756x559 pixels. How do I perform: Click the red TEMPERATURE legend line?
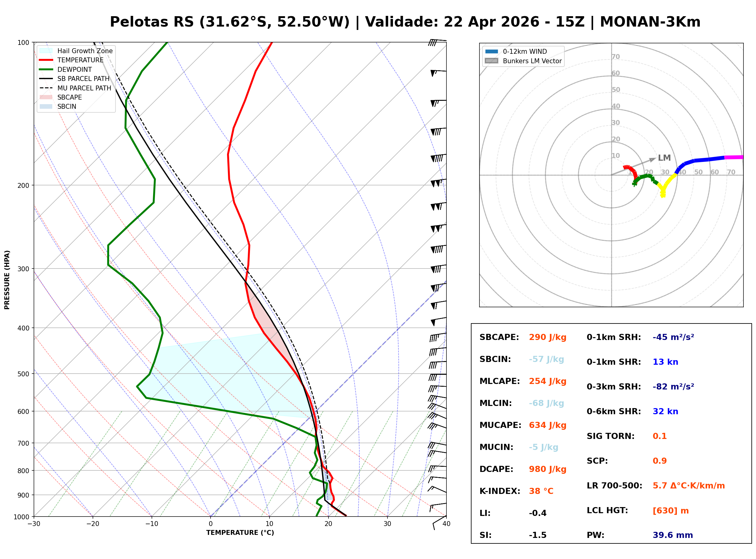[46, 60]
